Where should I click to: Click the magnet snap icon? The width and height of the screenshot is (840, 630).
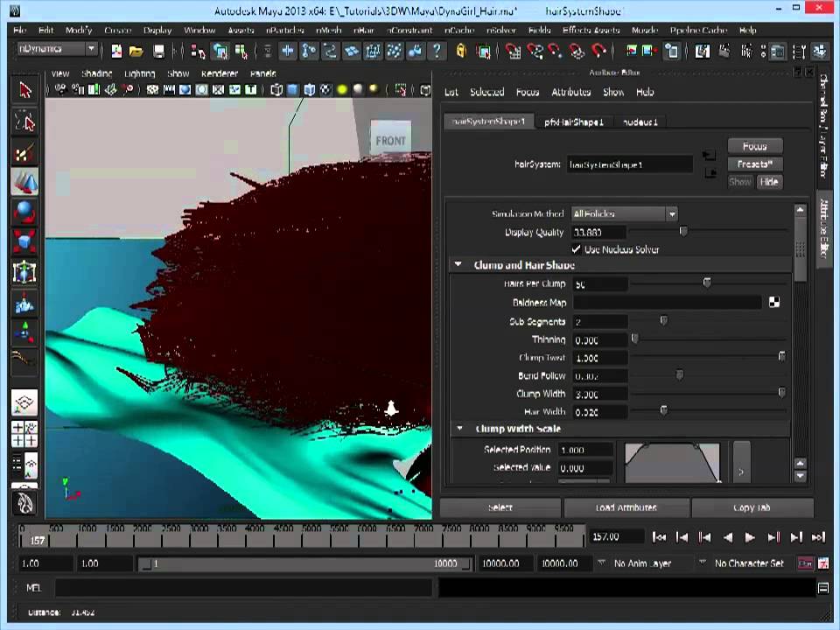pos(598,52)
